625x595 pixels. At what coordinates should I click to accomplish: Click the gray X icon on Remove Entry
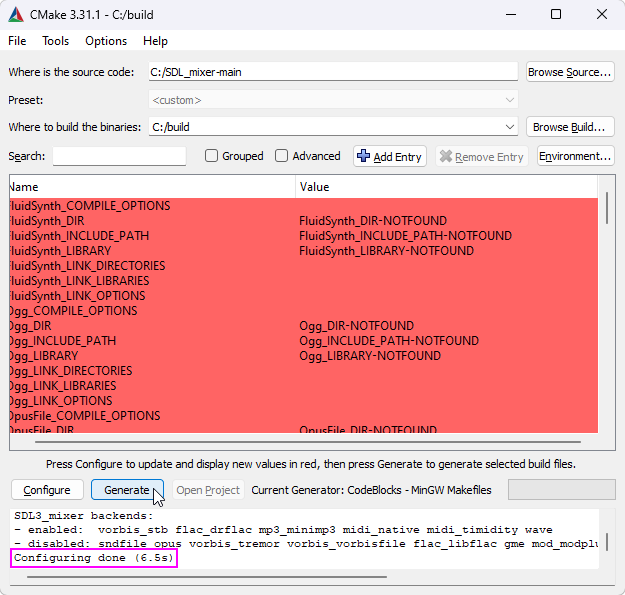tap(446, 156)
